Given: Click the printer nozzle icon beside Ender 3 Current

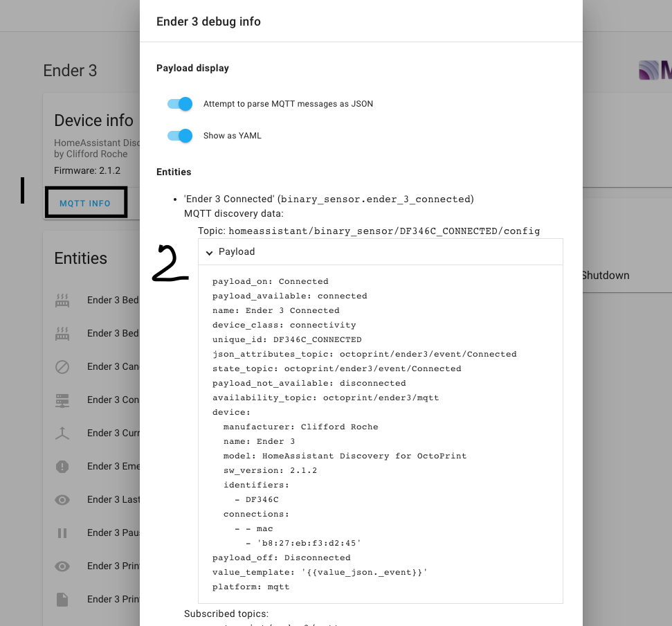Looking at the screenshot, I should pos(62,433).
